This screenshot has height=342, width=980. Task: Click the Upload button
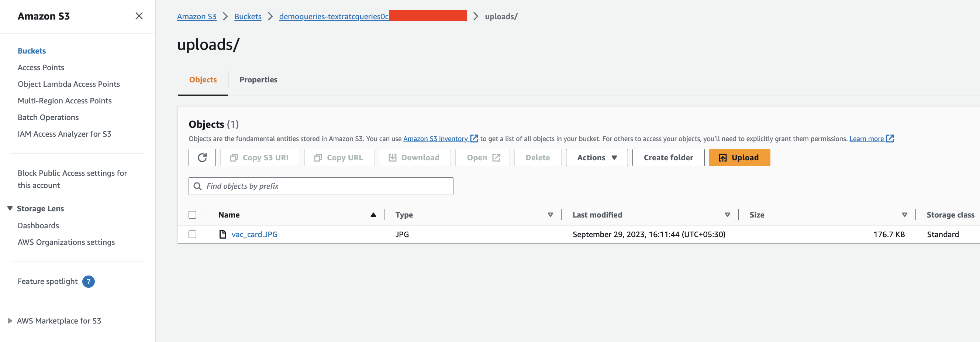739,158
